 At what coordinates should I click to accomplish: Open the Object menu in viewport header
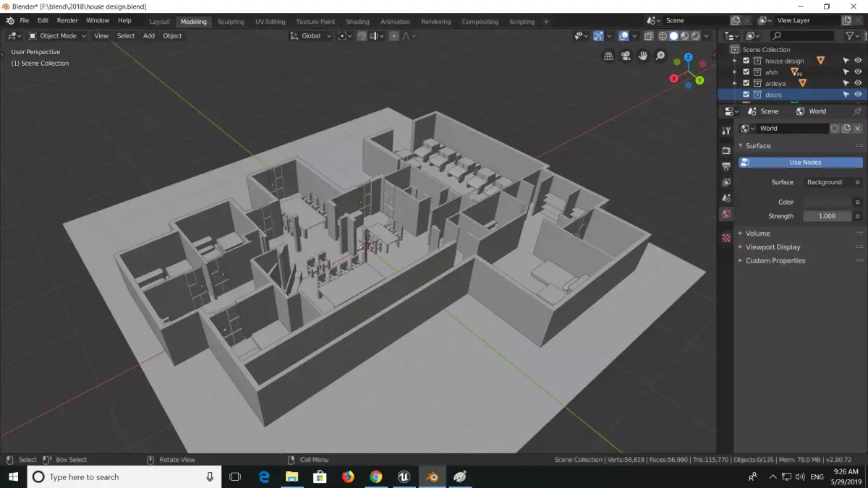click(x=172, y=35)
